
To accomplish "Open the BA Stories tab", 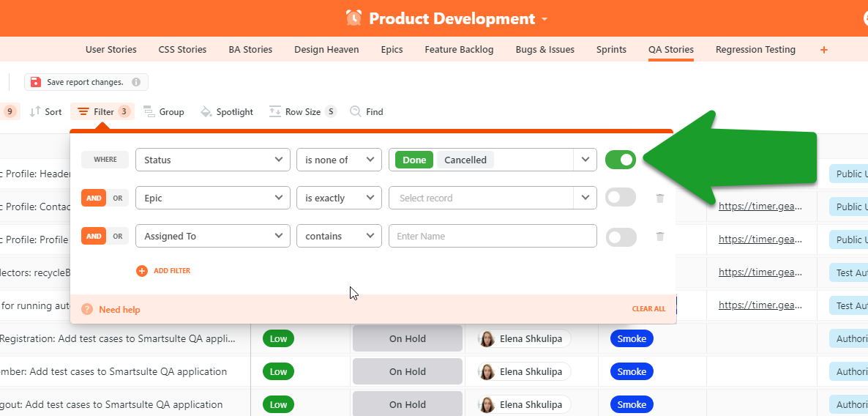I will tap(250, 49).
